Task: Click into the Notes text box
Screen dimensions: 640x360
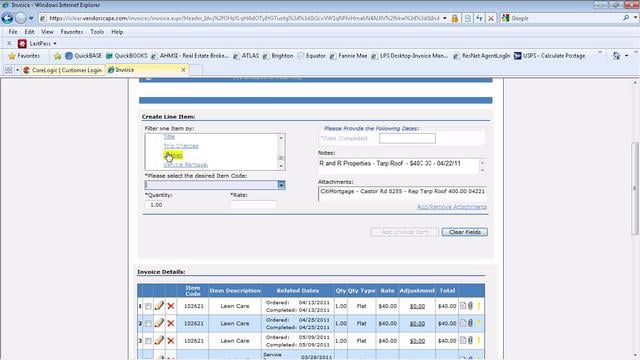Action: (398, 166)
